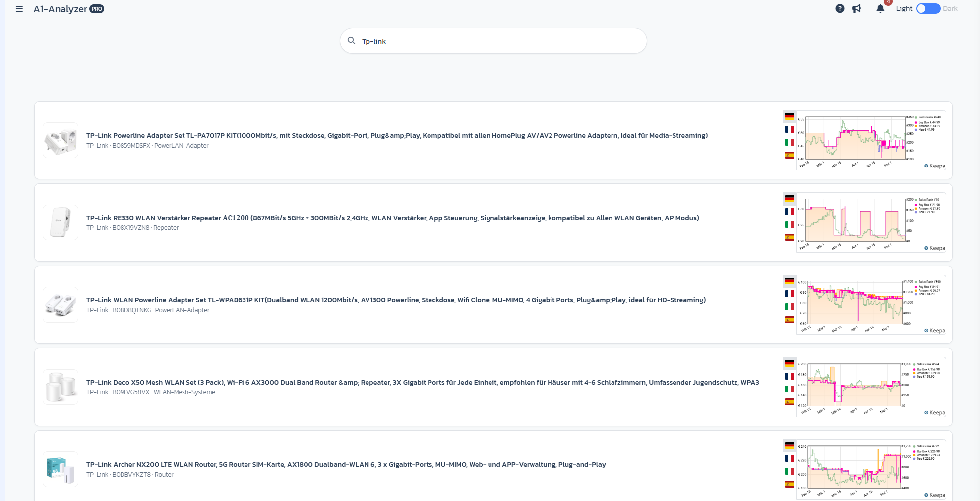980x501 pixels.
Task: Open the TL-WPA8631P Keepa price chart
Action: (871, 305)
